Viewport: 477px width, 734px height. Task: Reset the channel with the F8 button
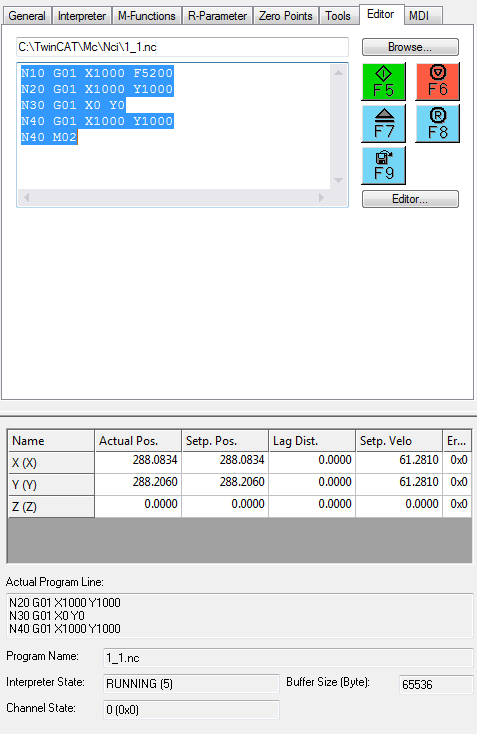point(438,124)
